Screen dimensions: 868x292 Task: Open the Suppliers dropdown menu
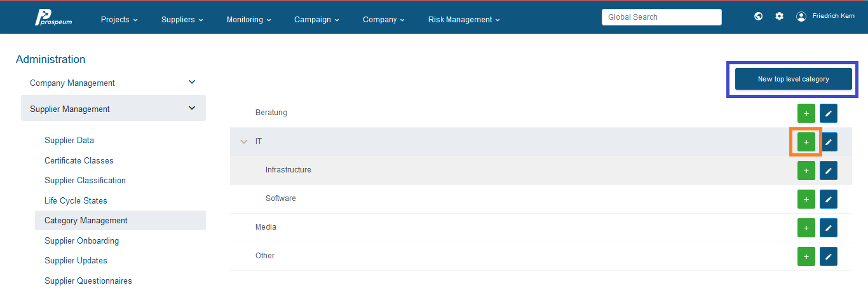pyautogui.click(x=182, y=20)
